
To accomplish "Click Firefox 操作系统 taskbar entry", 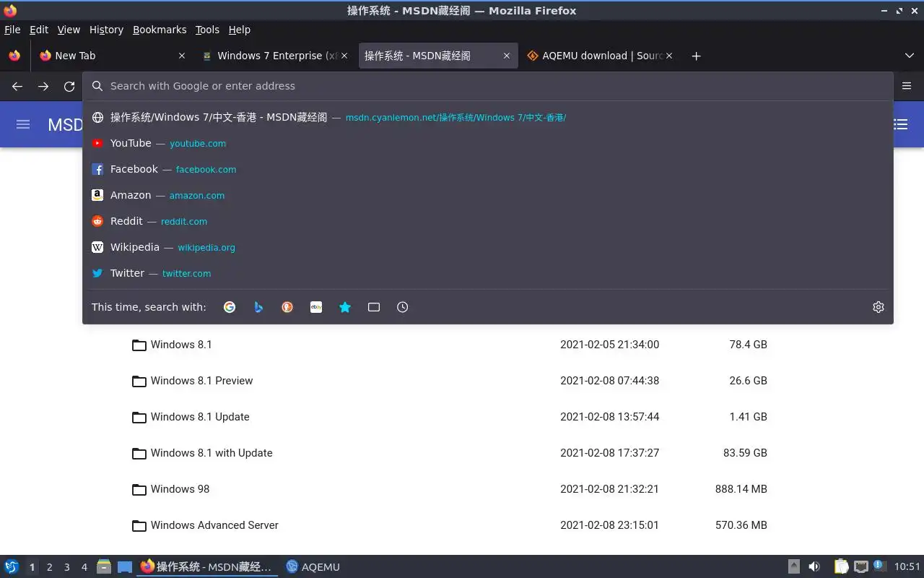I will [206, 567].
